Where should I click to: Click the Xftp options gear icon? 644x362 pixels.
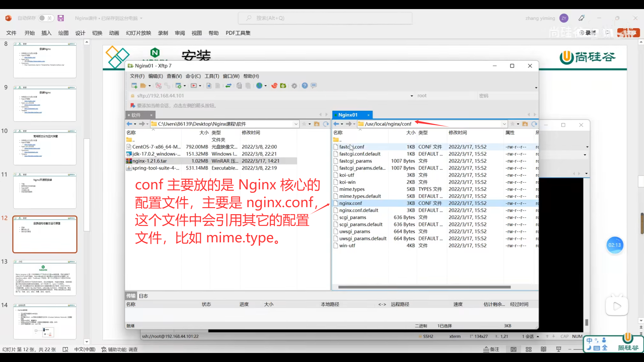click(294, 86)
